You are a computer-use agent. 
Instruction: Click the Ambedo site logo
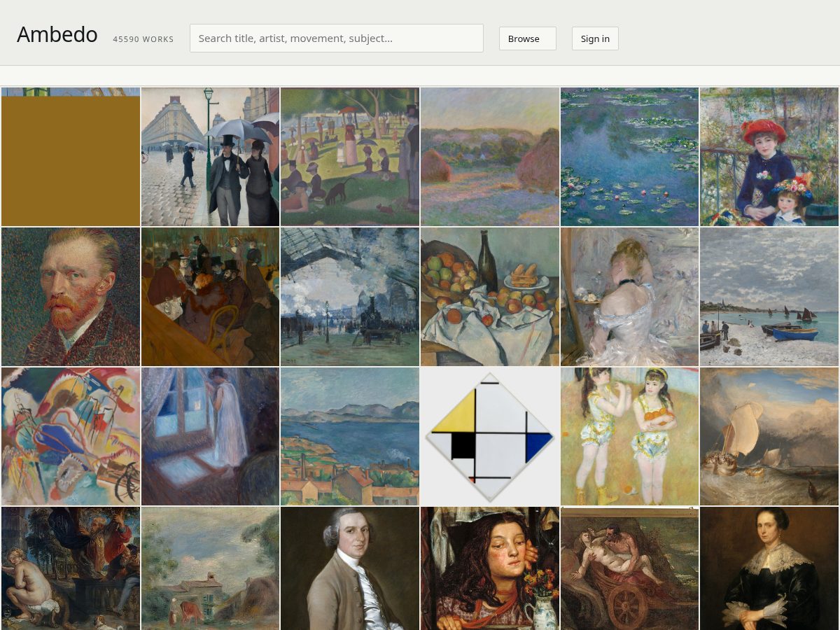pyautogui.click(x=57, y=34)
